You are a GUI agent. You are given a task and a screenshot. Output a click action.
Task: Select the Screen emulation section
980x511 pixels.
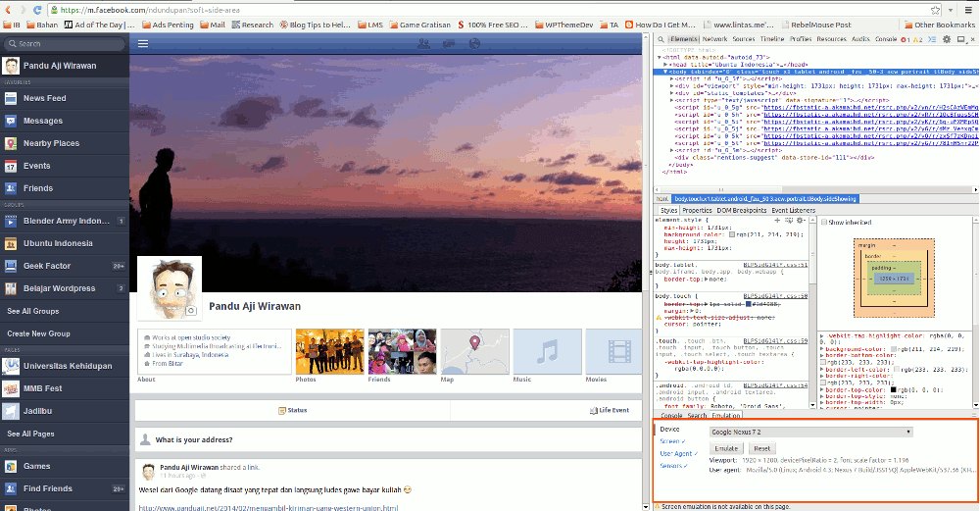672,441
